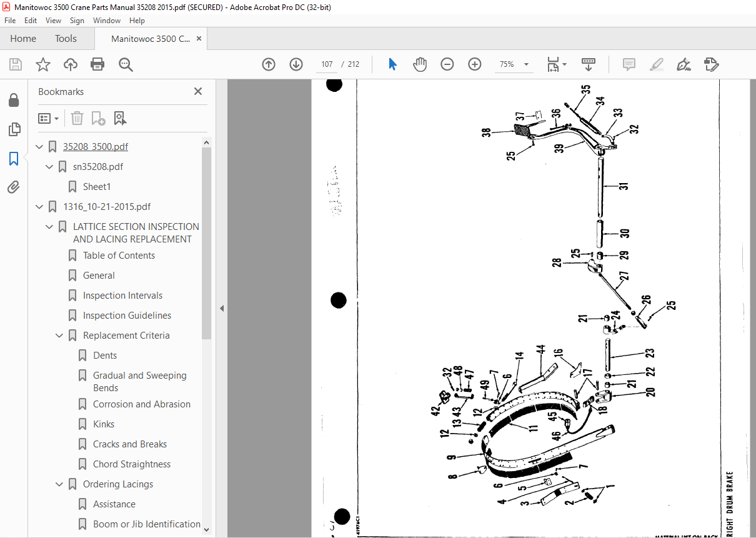Open page thumbnails panel in sidebar
Screen dimensions: 756x538
pos(14,129)
